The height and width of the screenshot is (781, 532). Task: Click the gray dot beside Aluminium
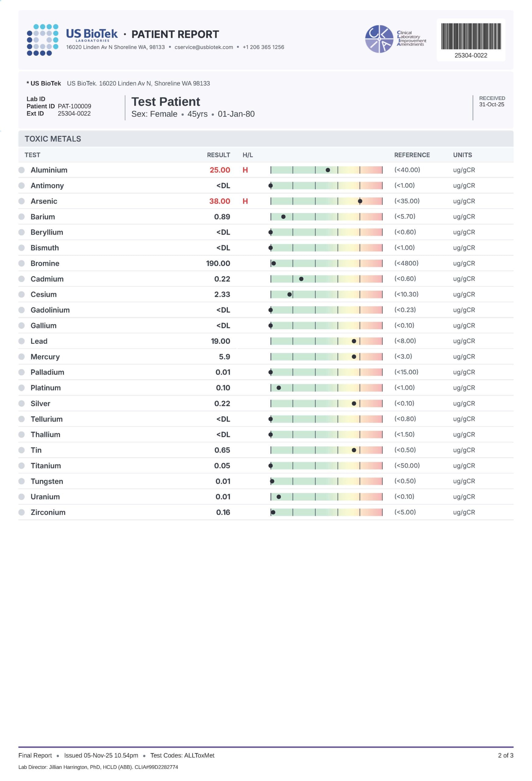coord(22,170)
